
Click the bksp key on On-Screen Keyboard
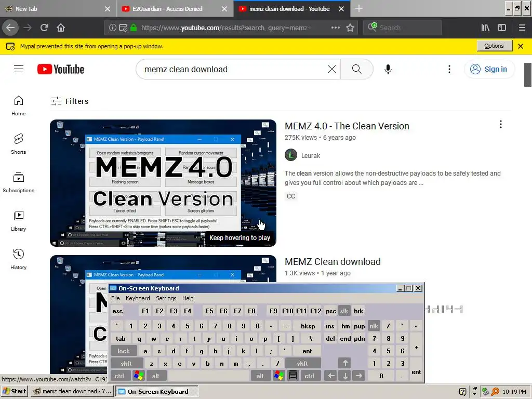pyautogui.click(x=308, y=326)
